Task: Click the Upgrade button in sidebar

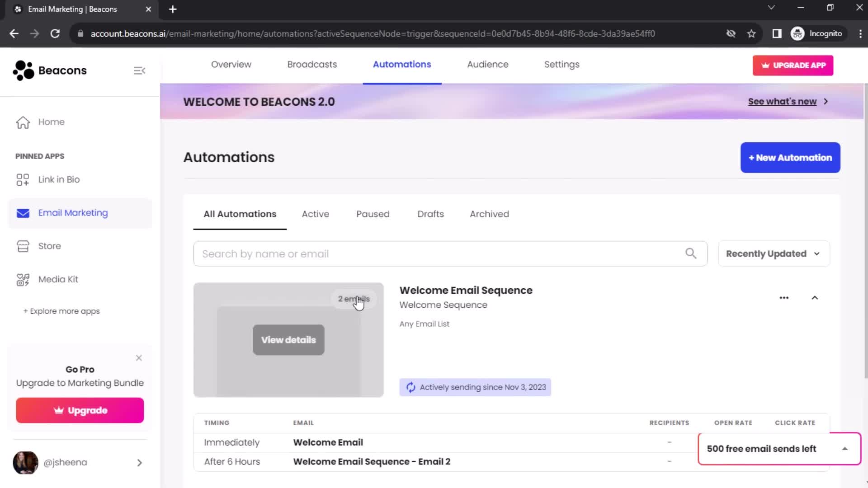Action: coord(80,410)
